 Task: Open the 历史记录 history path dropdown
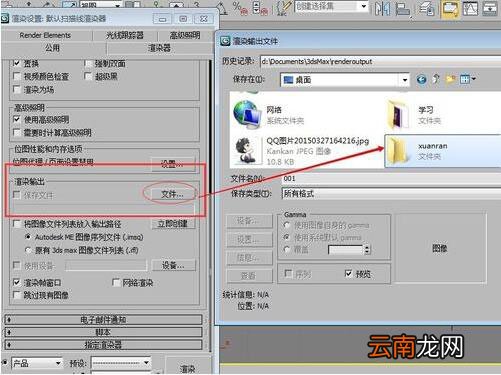pos(380,62)
